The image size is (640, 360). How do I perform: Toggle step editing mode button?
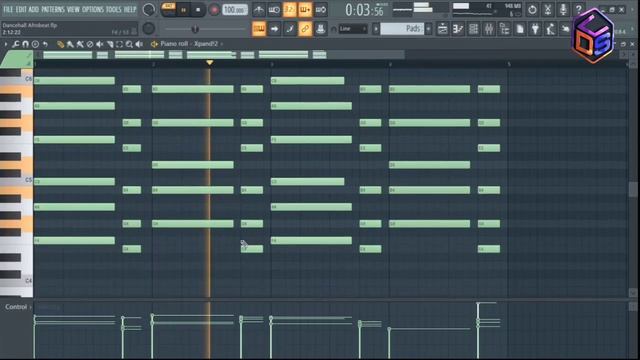[x=290, y=29]
